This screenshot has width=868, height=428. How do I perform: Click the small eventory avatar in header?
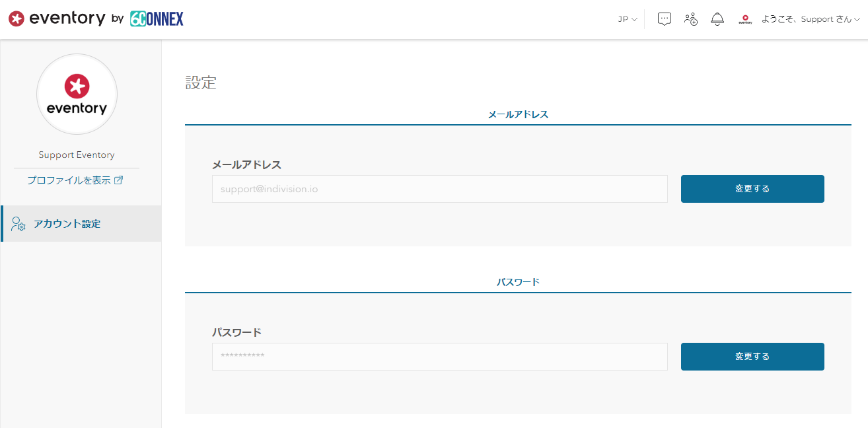[x=745, y=19]
